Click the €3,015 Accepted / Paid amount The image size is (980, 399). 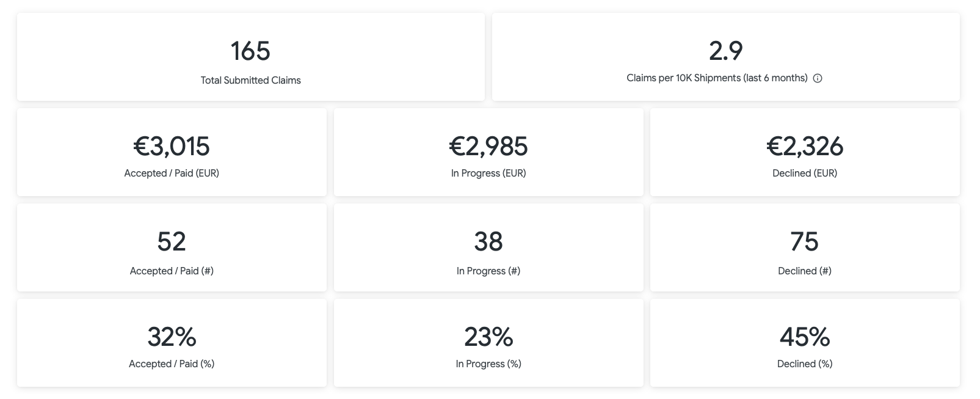pos(172,146)
